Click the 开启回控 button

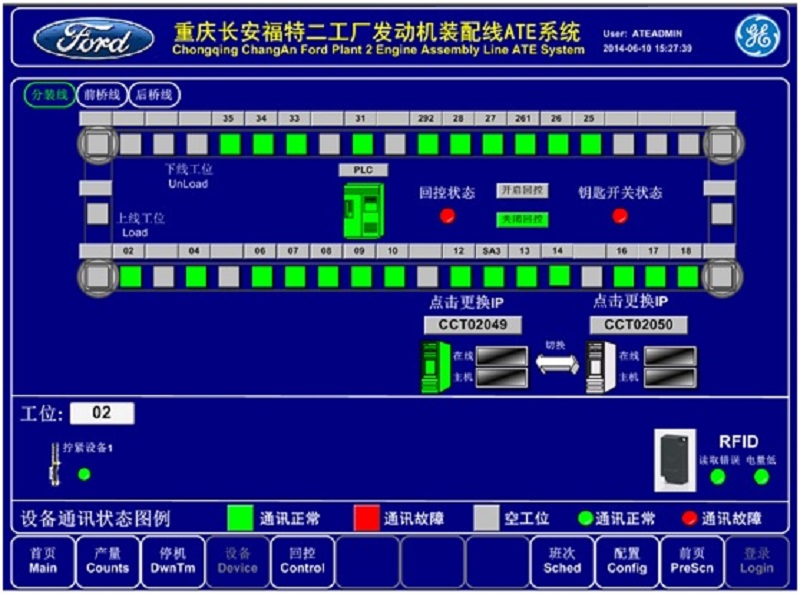[x=522, y=190]
